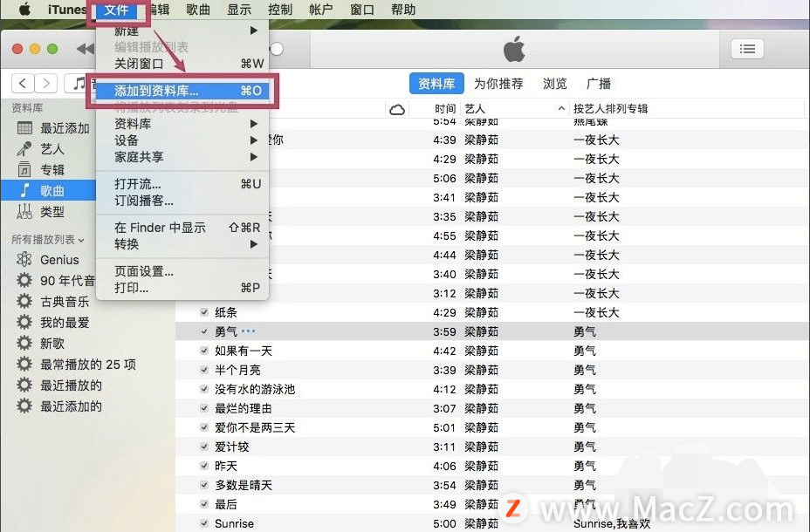The height and width of the screenshot is (532, 810).
Task: Expand the 转换 submenu
Action: (182, 244)
